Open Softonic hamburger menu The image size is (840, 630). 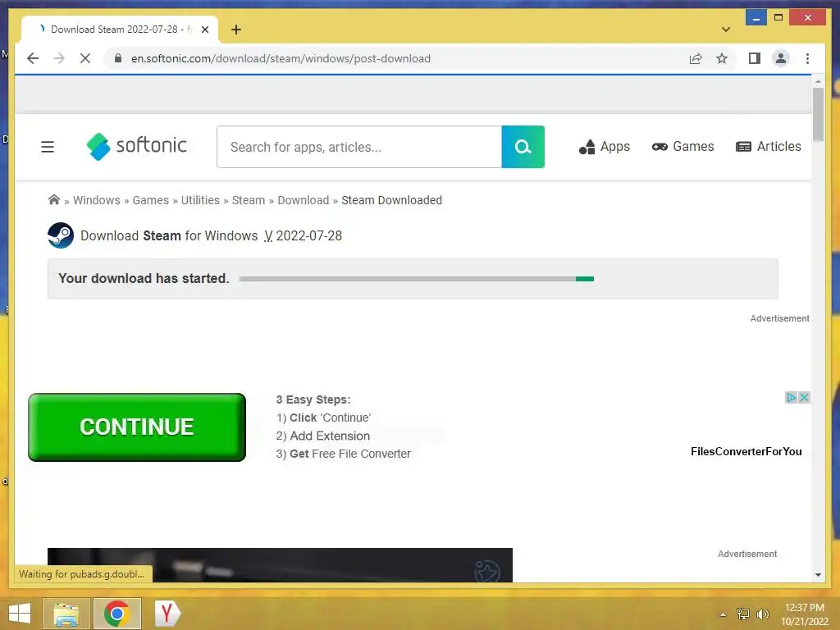point(48,147)
